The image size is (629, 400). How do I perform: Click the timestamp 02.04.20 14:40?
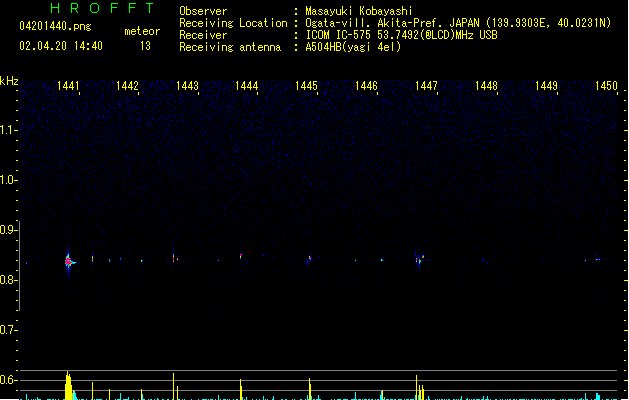(61, 46)
